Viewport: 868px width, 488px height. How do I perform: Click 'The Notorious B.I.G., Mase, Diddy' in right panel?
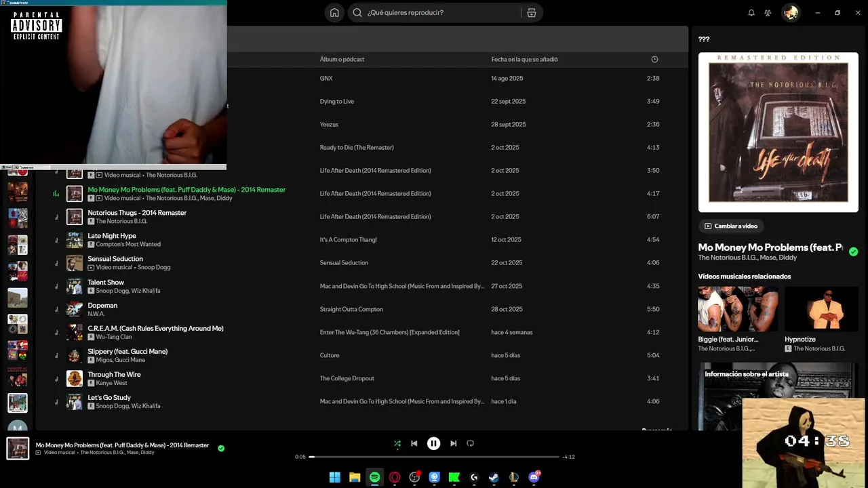click(747, 258)
